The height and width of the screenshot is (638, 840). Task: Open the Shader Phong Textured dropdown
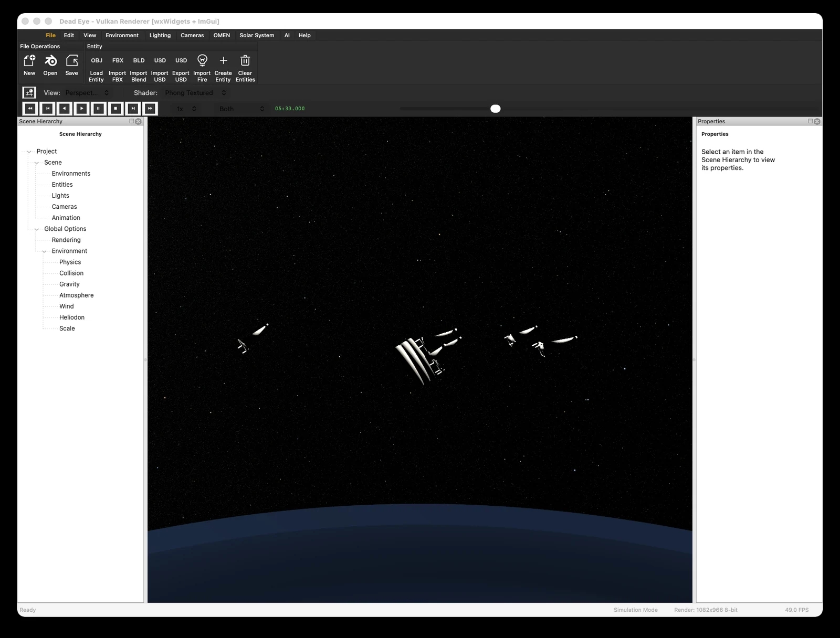(195, 93)
